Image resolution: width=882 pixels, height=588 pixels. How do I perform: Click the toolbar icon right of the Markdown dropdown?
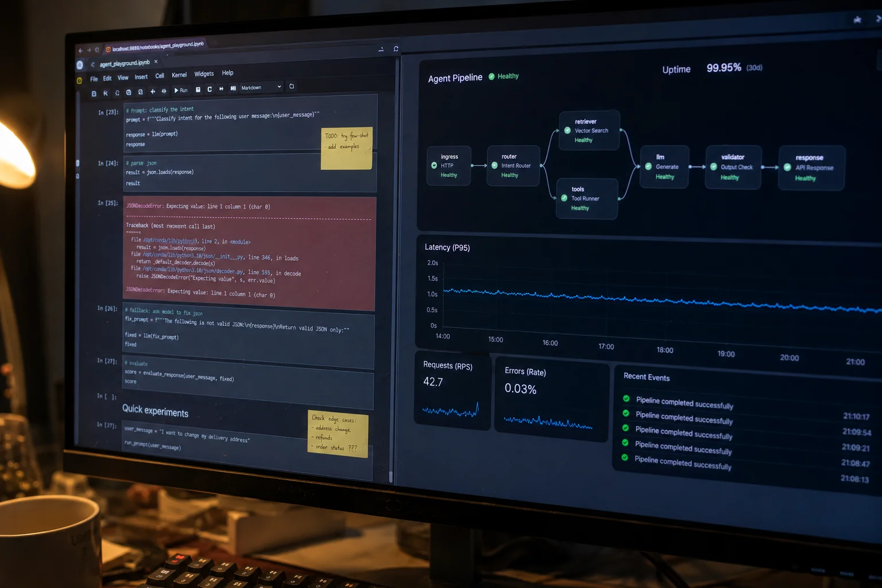tap(292, 86)
